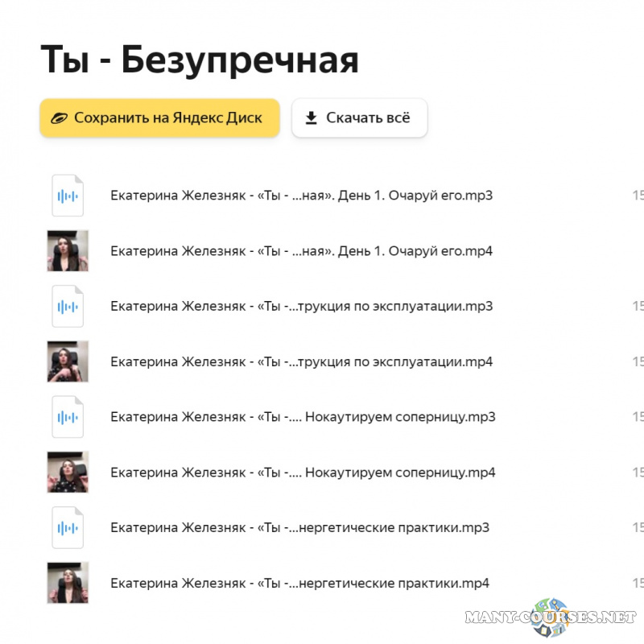Click the page title 'Ты - Безупречная'
The image size is (644, 644).
coord(201,59)
